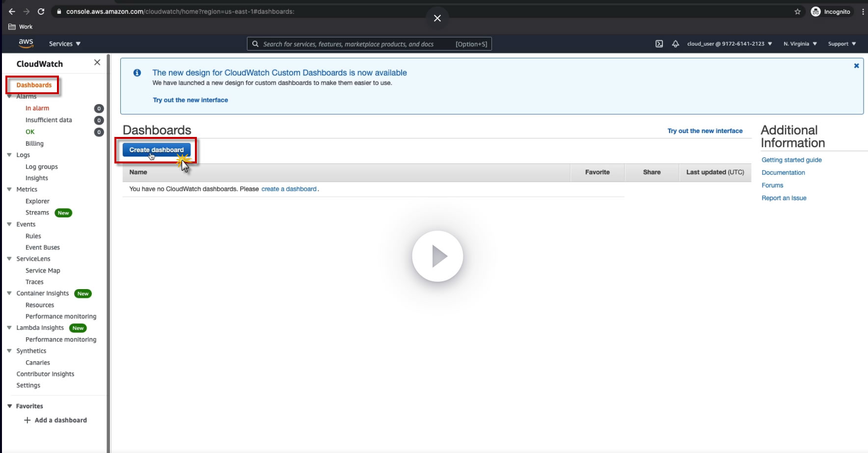Click Try out the new interface in banner
The width and height of the screenshot is (868, 453).
(190, 100)
